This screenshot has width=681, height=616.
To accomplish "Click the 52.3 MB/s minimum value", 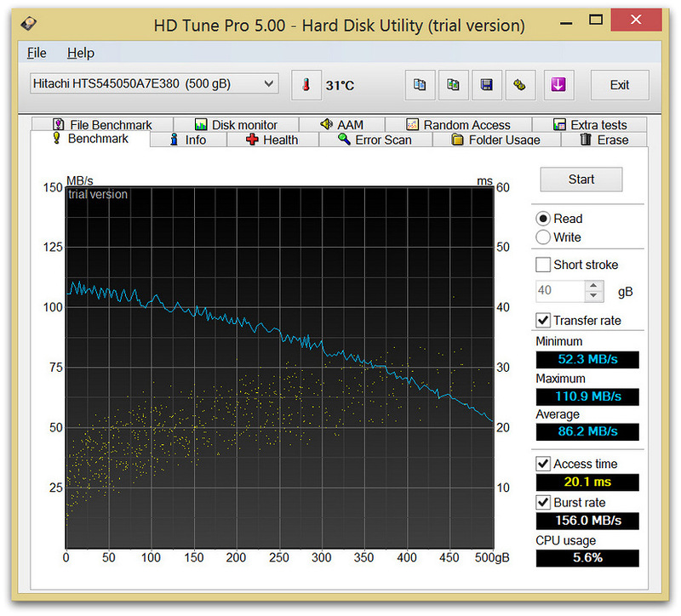I will pos(587,359).
